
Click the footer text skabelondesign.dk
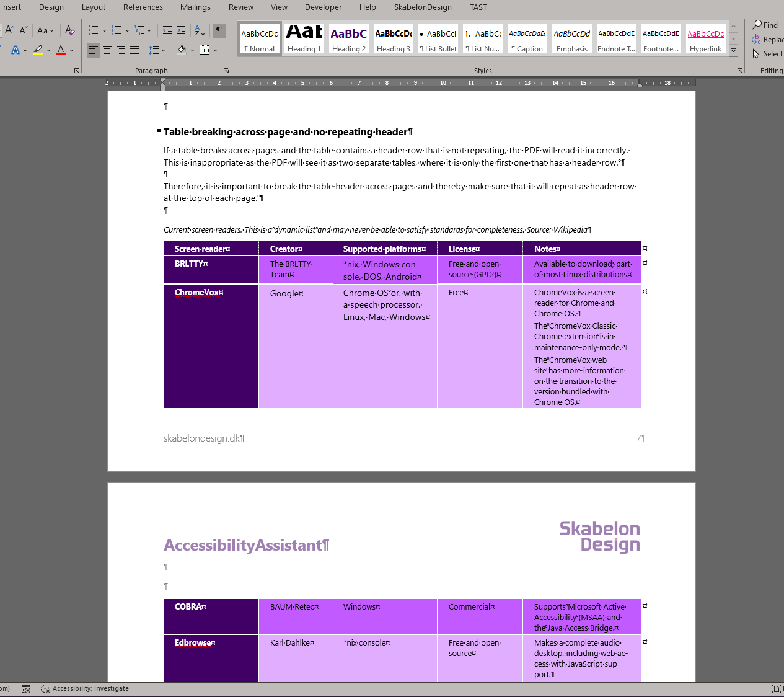pyautogui.click(x=204, y=438)
